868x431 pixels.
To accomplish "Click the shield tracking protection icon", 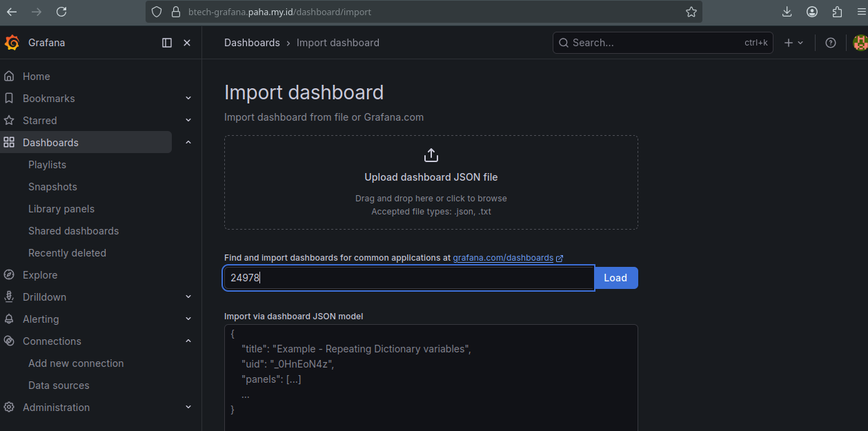I will [157, 12].
